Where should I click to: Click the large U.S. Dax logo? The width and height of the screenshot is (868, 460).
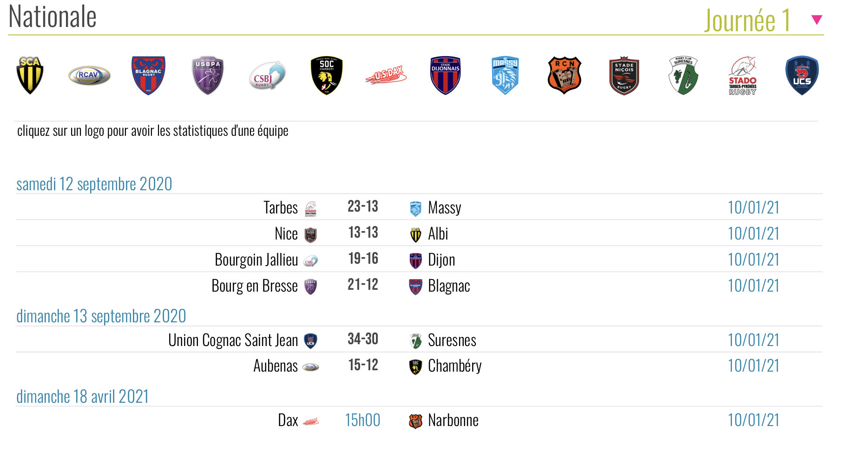(386, 75)
